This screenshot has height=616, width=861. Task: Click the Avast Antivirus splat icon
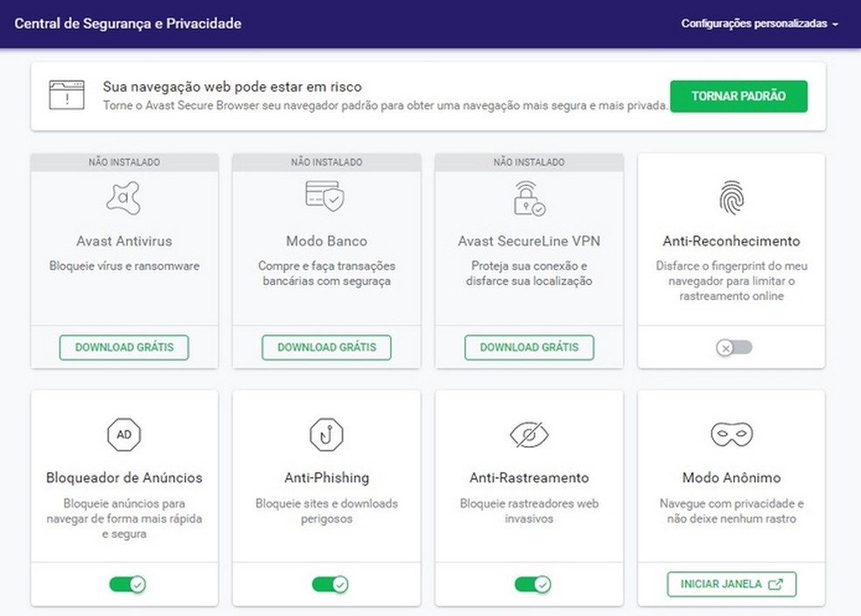pyautogui.click(x=123, y=199)
